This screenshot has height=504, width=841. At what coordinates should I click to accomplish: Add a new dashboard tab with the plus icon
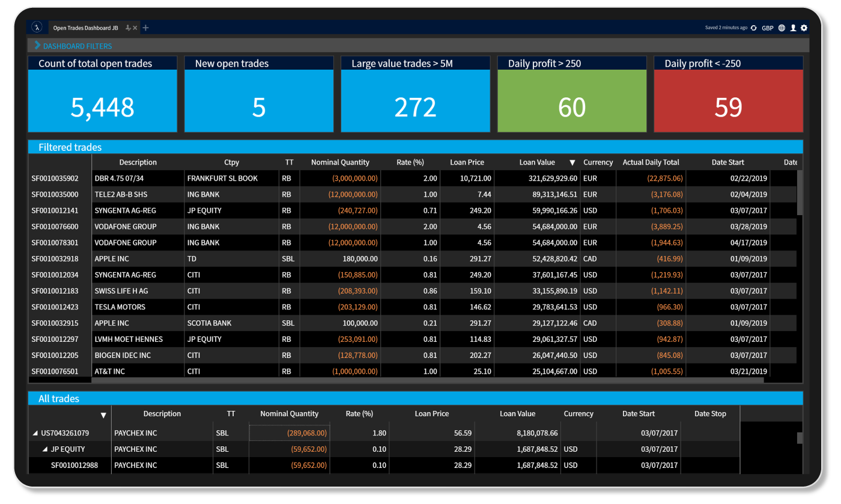145,28
